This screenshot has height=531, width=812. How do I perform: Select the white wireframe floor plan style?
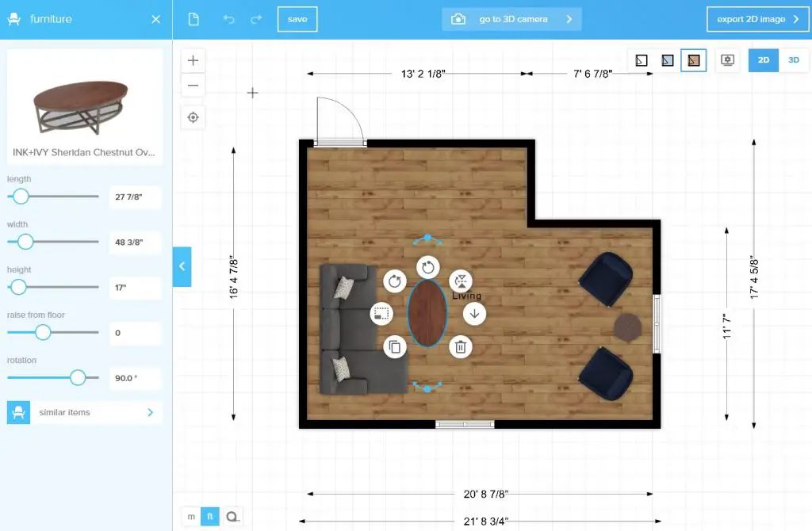tap(641, 59)
